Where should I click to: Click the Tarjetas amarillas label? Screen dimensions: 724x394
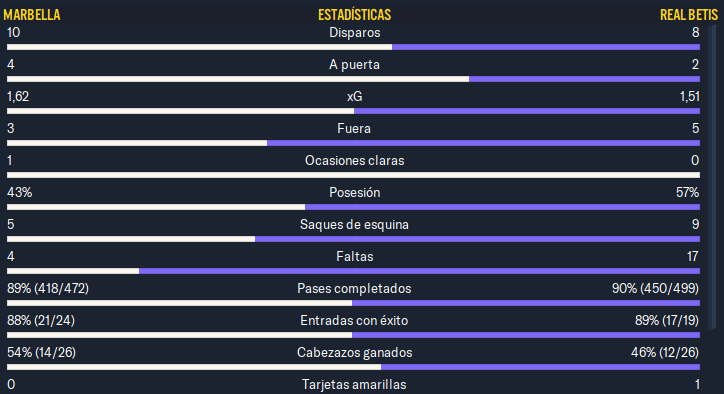tap(354, 385)
